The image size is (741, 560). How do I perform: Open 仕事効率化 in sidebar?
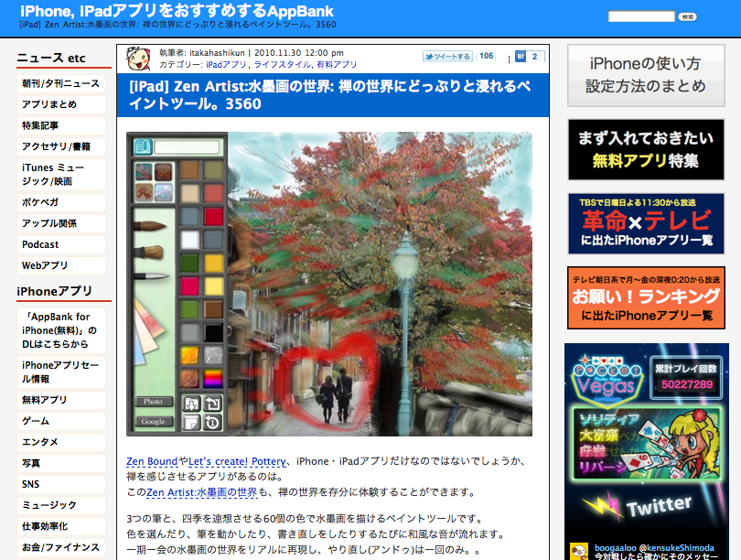click(61, 526)
